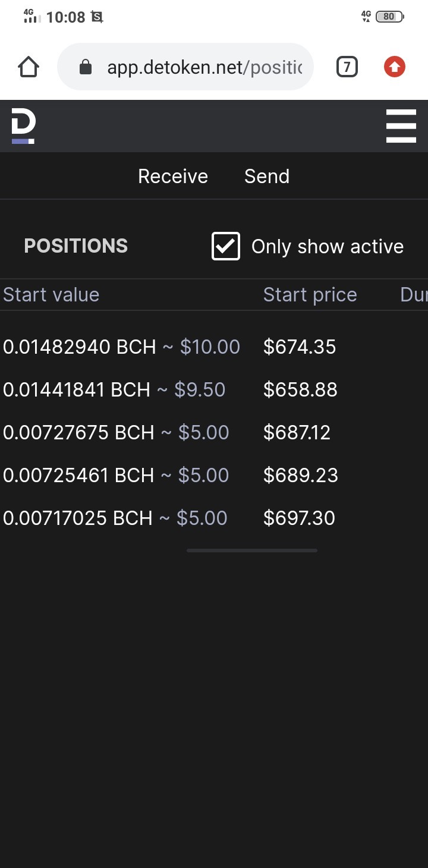This screenshot has width=428, height=868.
Task: Open the Send tab
Action: 267,176
